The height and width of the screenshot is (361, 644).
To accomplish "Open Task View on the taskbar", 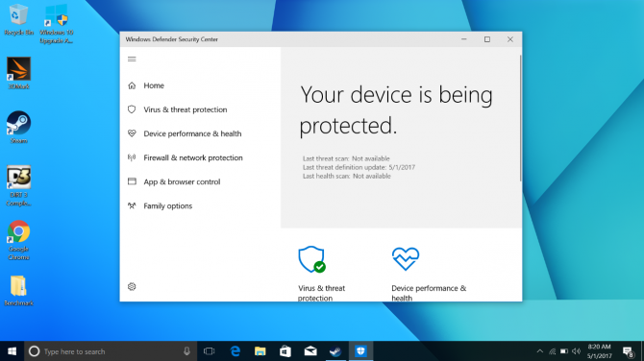I will (209, 351).
